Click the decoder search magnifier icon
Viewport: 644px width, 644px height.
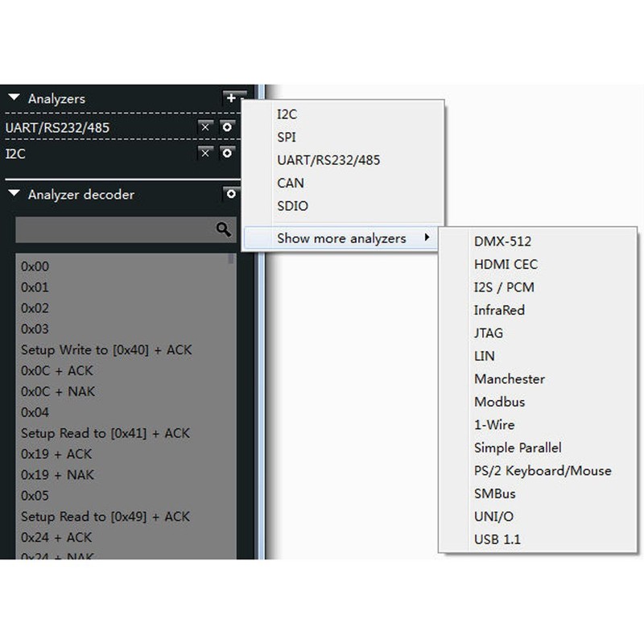[223, 229]
